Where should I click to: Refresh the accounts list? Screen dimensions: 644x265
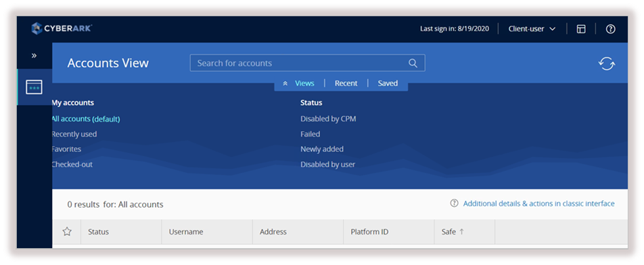607,64
